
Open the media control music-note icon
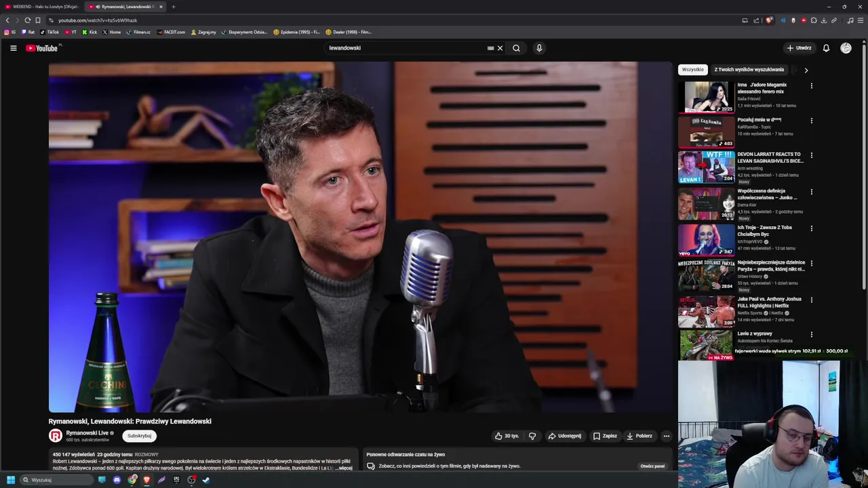coord(850,20)
